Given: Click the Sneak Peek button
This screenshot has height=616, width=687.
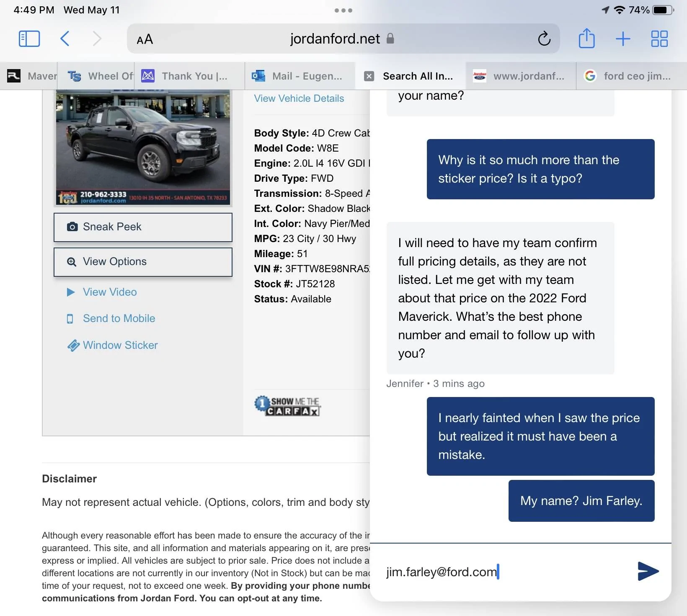Looking at the screenshot, I should tap(143, 227).
